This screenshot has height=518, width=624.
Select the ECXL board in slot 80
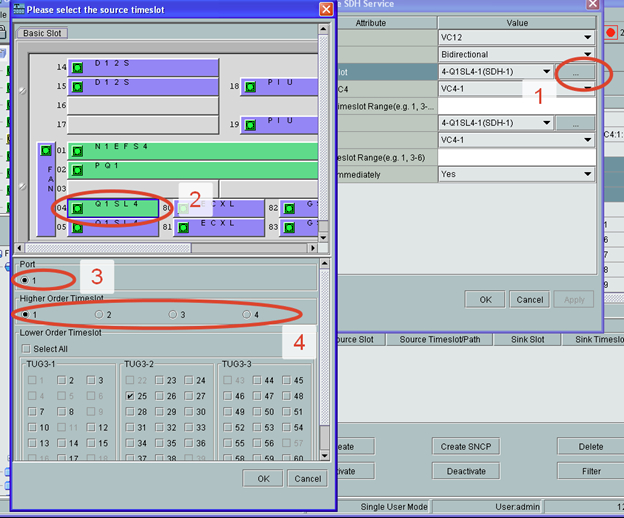pyautogui.click(x=219, y=208)
